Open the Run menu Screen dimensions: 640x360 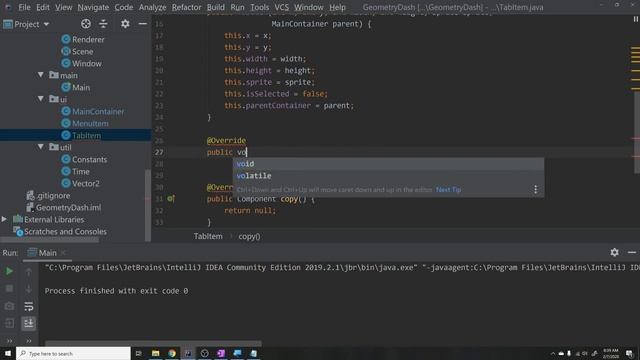click(x=237, y=7)
